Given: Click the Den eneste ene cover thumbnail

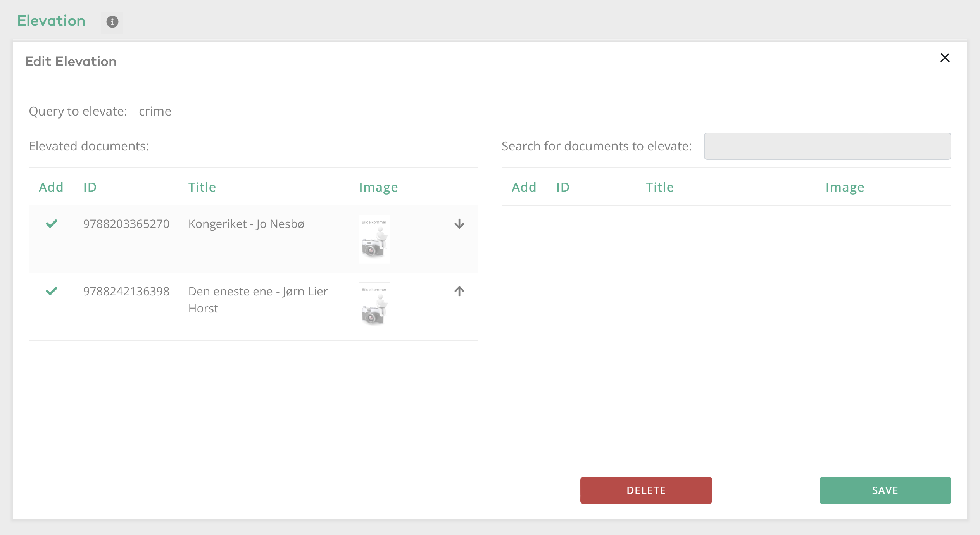Looking at the screenshot, I should [374, 307].
